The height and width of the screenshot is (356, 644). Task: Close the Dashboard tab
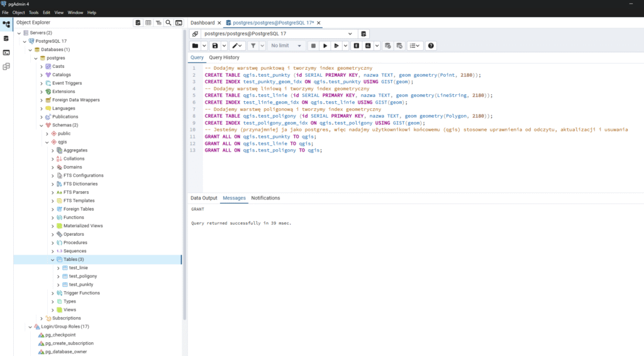219,23
